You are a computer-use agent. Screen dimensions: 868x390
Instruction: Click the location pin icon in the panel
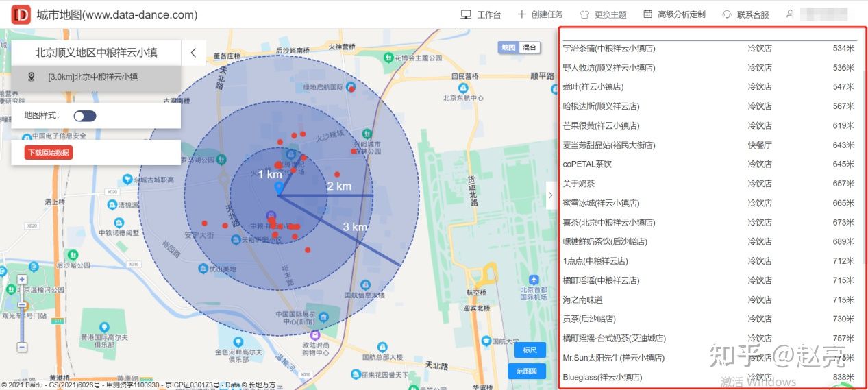tap(31, 77)
